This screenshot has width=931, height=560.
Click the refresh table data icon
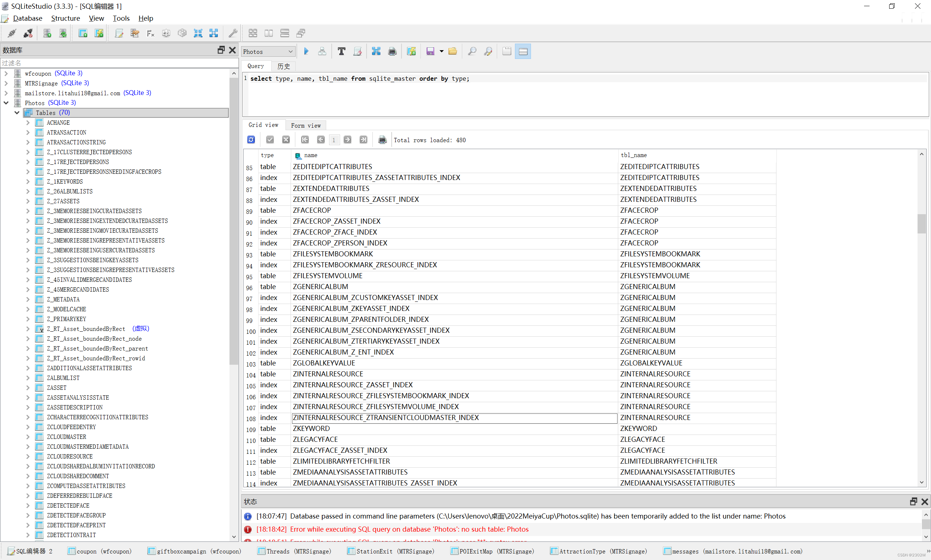251,140
